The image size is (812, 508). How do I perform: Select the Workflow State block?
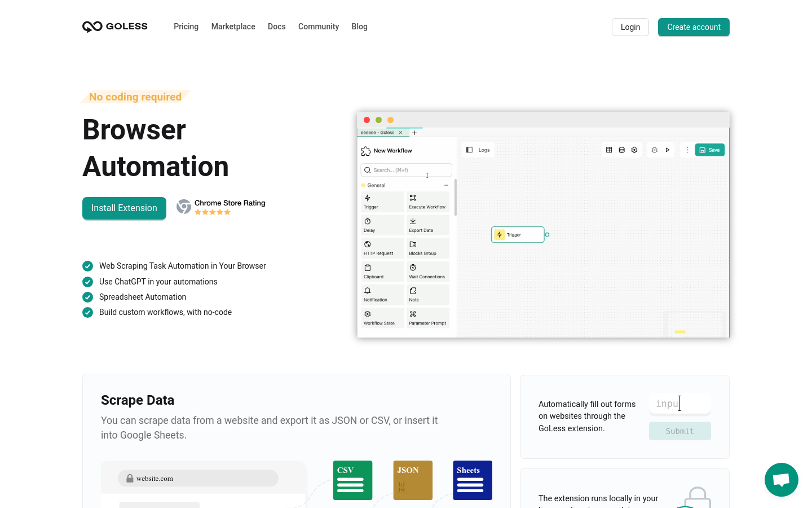(x=382, y=318)
